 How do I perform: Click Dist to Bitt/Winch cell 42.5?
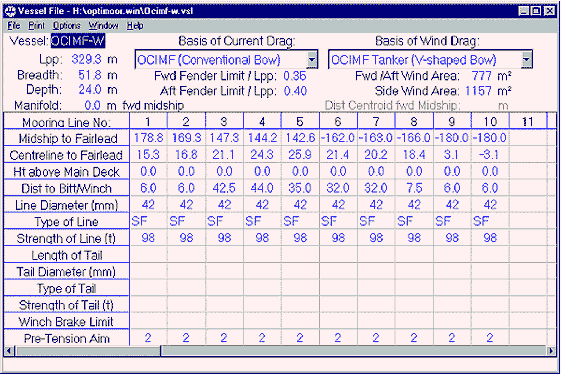pyautogui.click(x=224, y=188)
